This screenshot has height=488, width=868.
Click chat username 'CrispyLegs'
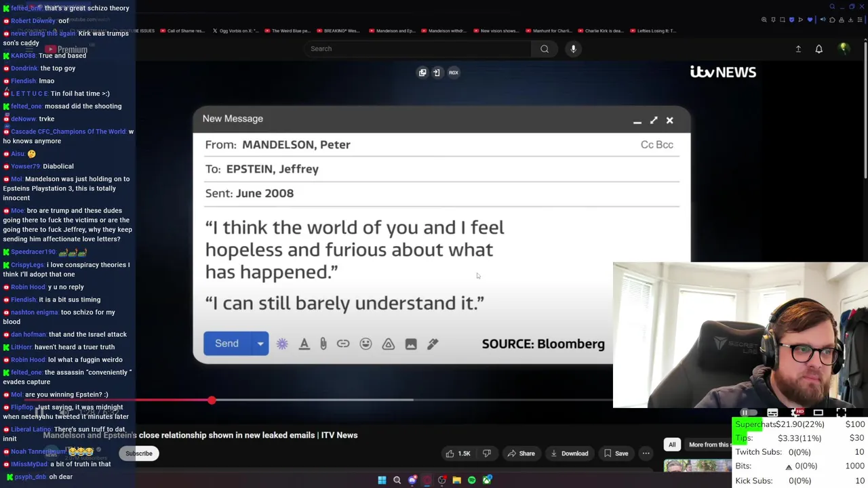pyautogui.click(x=27, y=265)
